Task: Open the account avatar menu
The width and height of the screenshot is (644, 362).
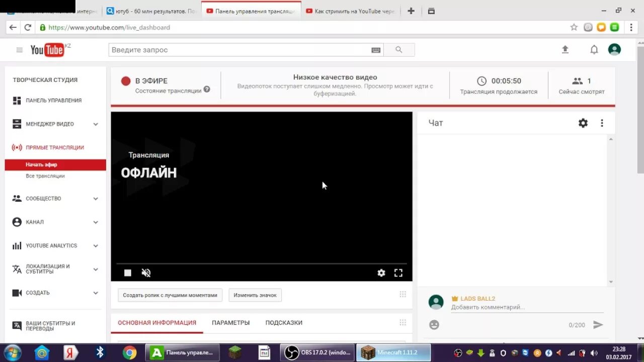Action: click(x=614, y=49)
